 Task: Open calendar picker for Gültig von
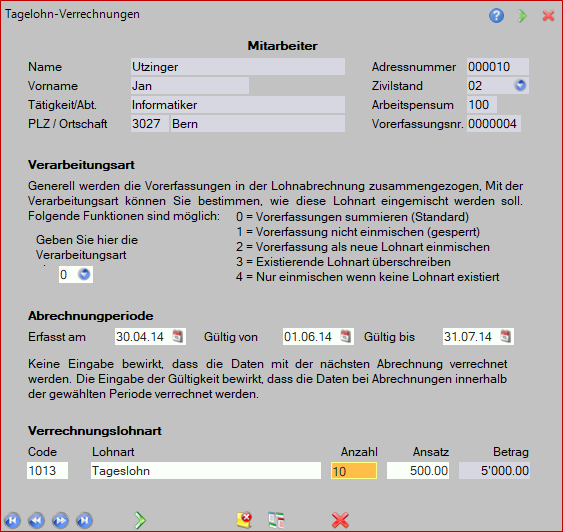pos(345,336)
